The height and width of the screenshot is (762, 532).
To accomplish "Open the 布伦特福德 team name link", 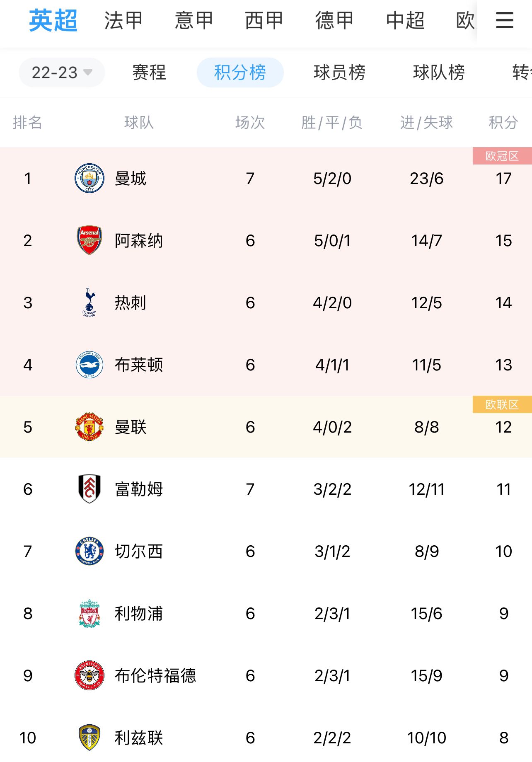I will point(155,675).
